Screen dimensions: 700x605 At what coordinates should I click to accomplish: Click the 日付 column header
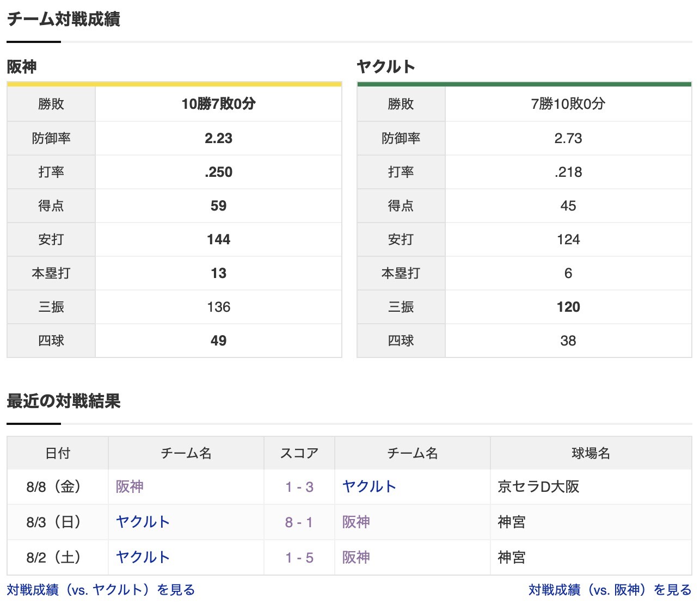57,453
